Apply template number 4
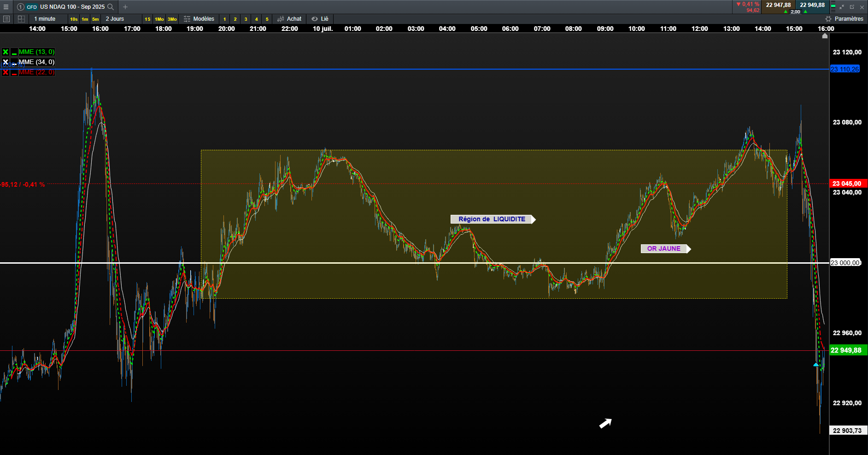The width and height of the screenshot is (868, 455). 256,19
